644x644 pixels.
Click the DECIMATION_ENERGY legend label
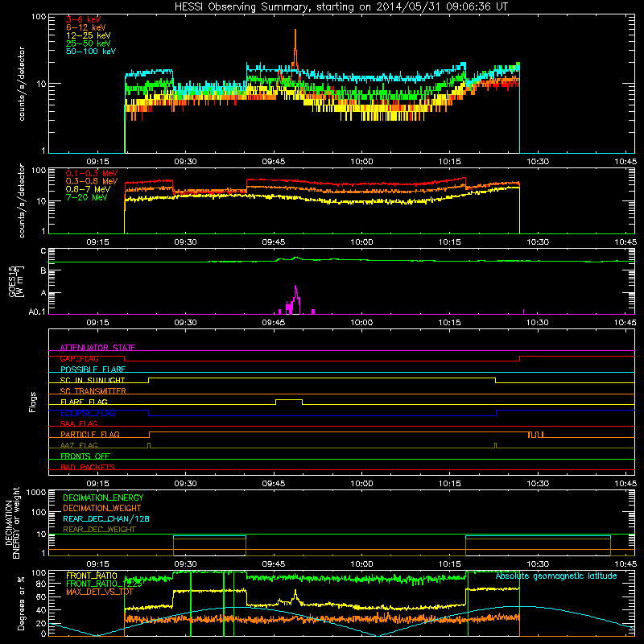[103, 497]
